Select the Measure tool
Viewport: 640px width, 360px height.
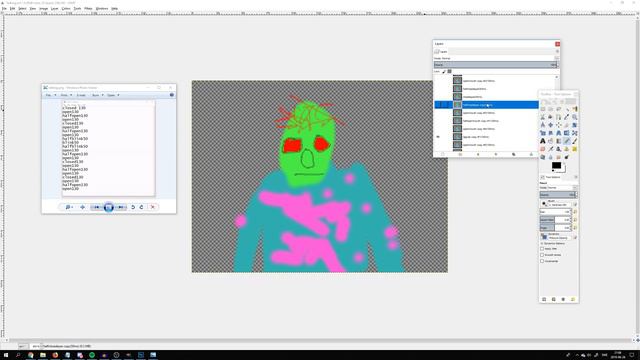(542, 125)
